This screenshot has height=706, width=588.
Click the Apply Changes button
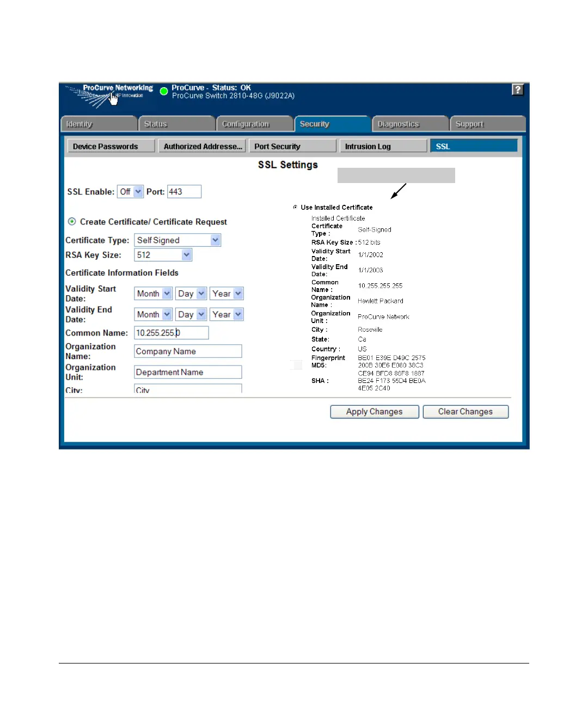(x=375, y=412)
